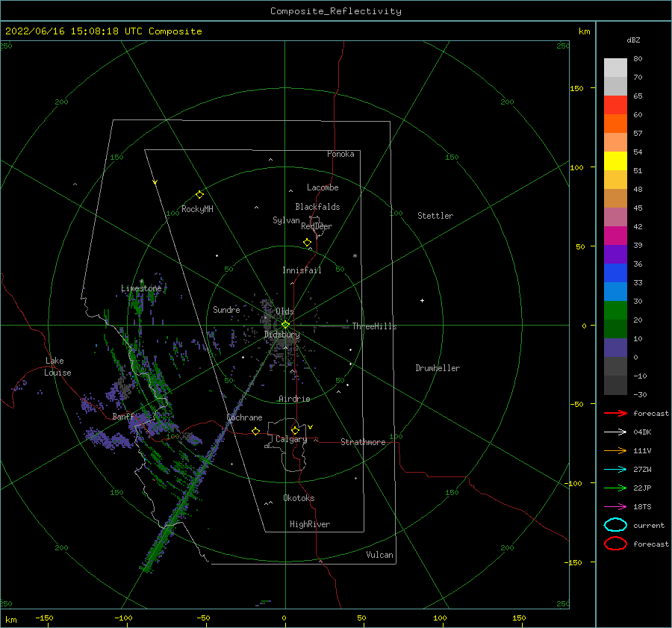Click the Lacombe label
The image size is (672, 628).
pos(323,187)
